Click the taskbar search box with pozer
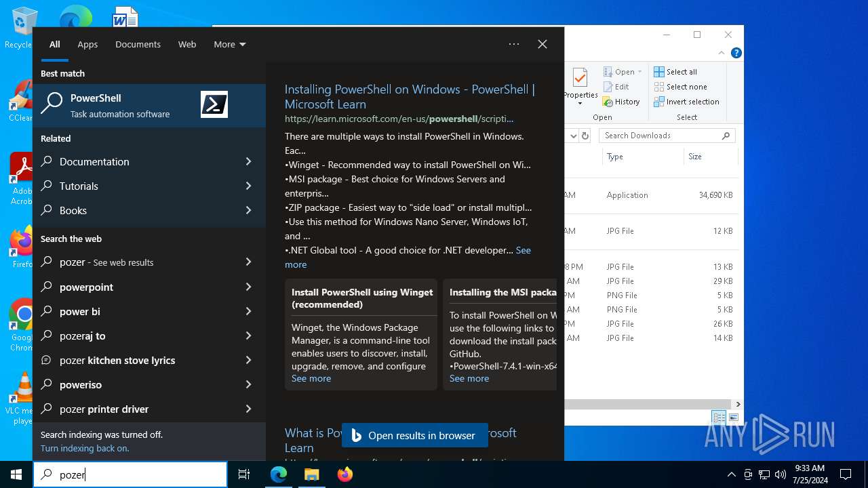 [x=130, y=474]
